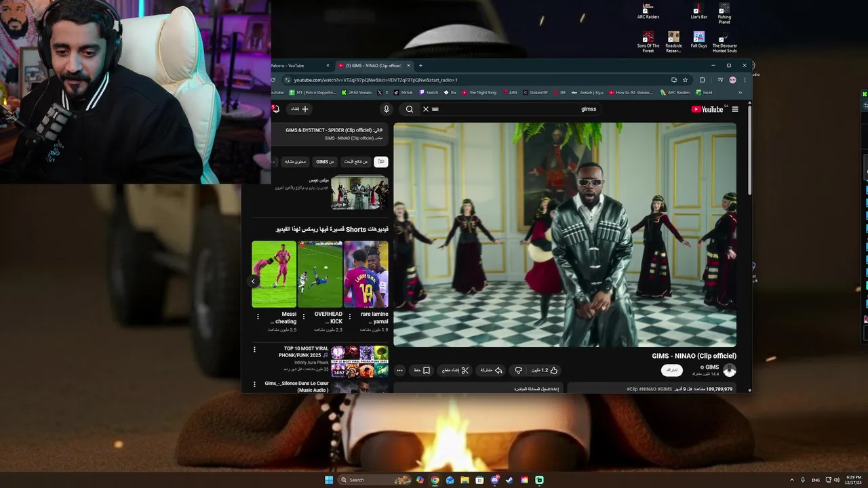Open the Windows Start menu
The image size is (868, 488).
pos(329,480)
